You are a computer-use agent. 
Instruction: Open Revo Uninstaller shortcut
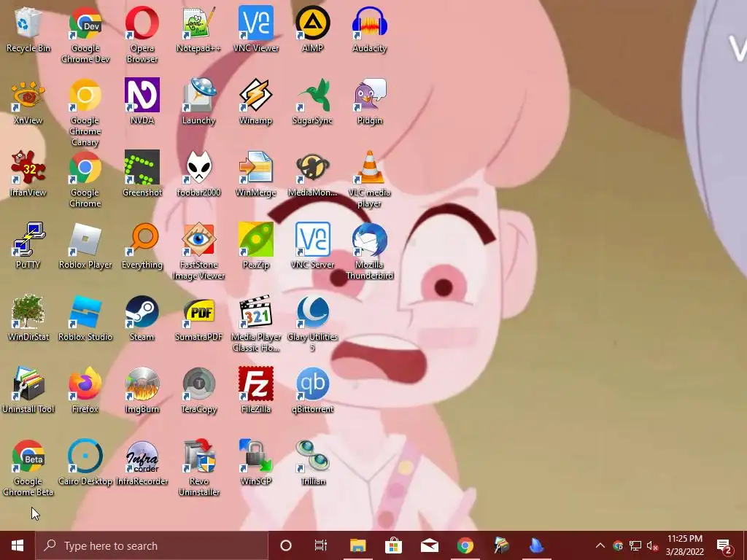198,467
